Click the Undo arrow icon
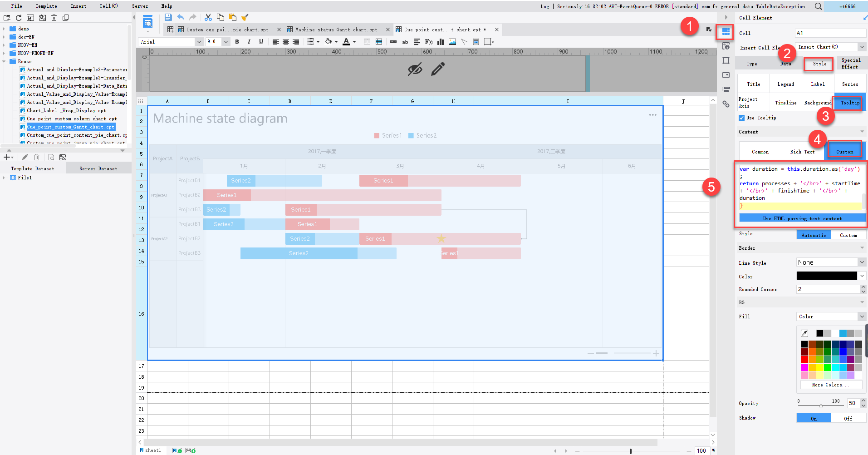This screenshot has width=868, height=455. pos(181,17)
